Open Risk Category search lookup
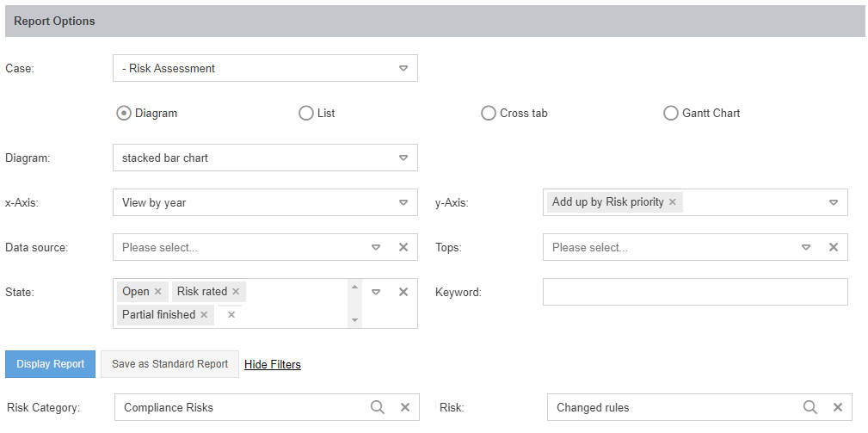The image size is (868, 433). (x=378, y=407)
